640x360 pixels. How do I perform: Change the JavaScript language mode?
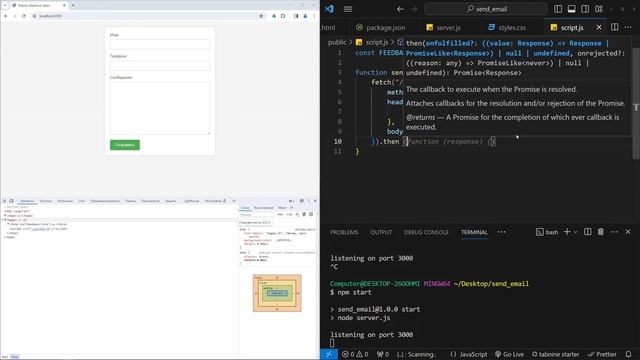[x=469, y=354]
